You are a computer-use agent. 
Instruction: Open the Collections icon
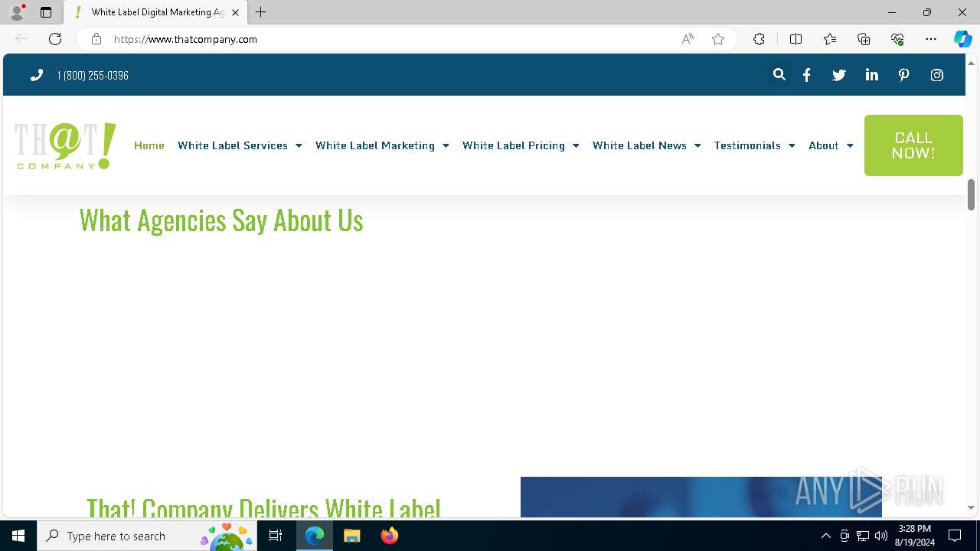coord(864,39)
